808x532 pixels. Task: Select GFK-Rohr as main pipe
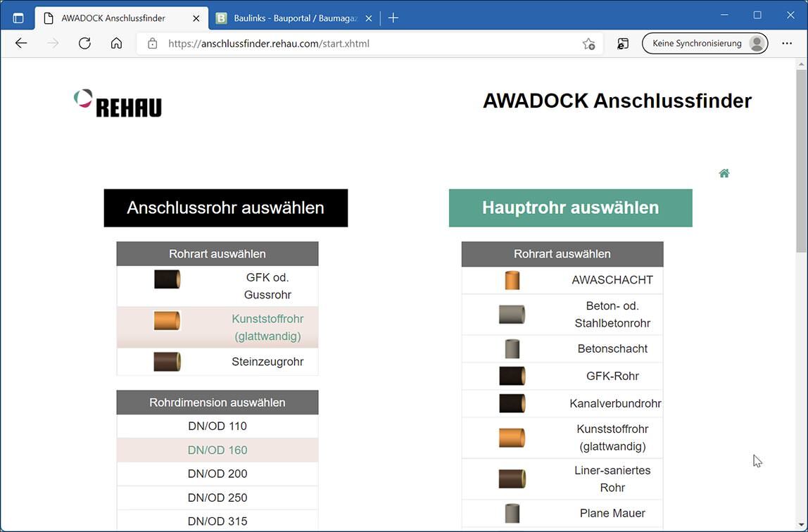click(562, 376)
